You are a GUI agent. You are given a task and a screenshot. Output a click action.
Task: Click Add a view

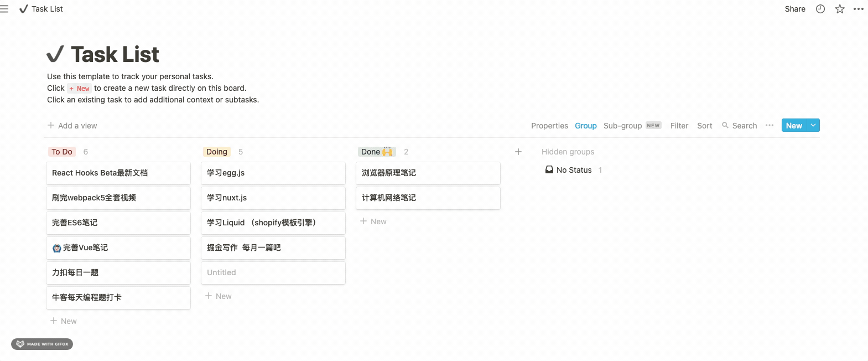(72, 126)
